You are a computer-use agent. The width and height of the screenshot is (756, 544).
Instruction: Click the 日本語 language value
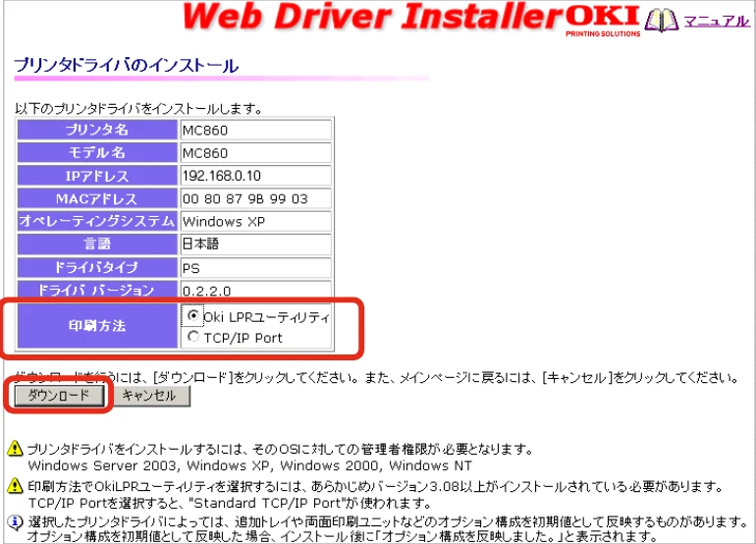(256, 245)
